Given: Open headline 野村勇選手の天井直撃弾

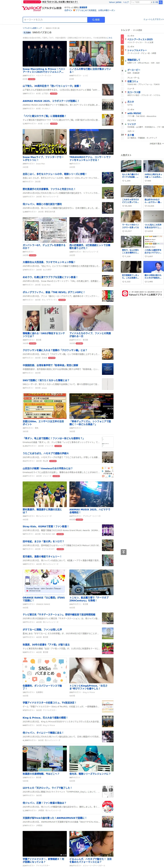Looking at the screenshot, I should coord(49,189).
